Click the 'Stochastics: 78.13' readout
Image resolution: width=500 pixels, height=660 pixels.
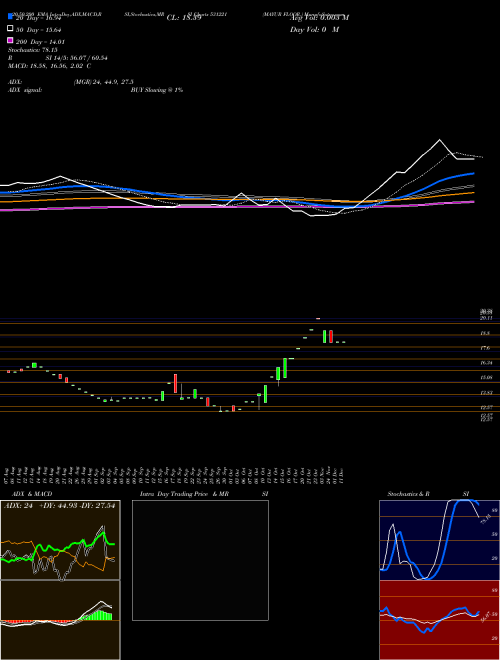[x=33, y=50]
